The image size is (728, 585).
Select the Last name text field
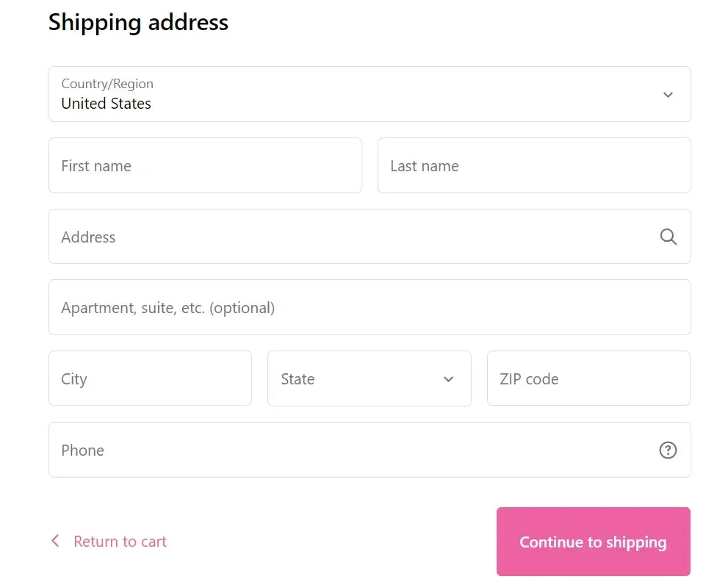pos(533,165)
